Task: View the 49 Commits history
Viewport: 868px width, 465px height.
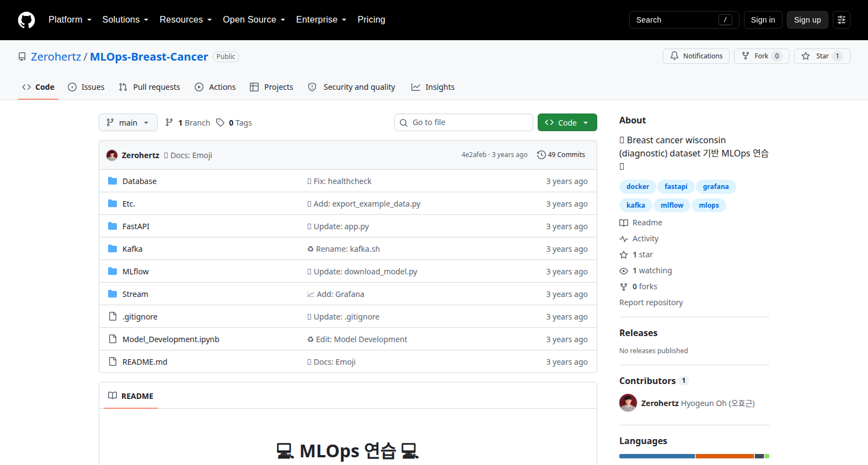Action: tap(561, 155)
